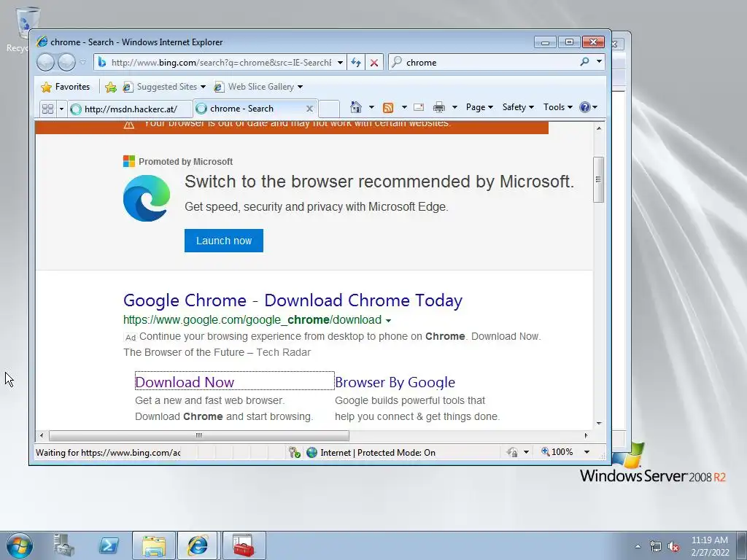The width and height of the screenshot is (747, 560).
Task: Expand the address bar autocomplete dropdown arrow
Action: (340, 63)
